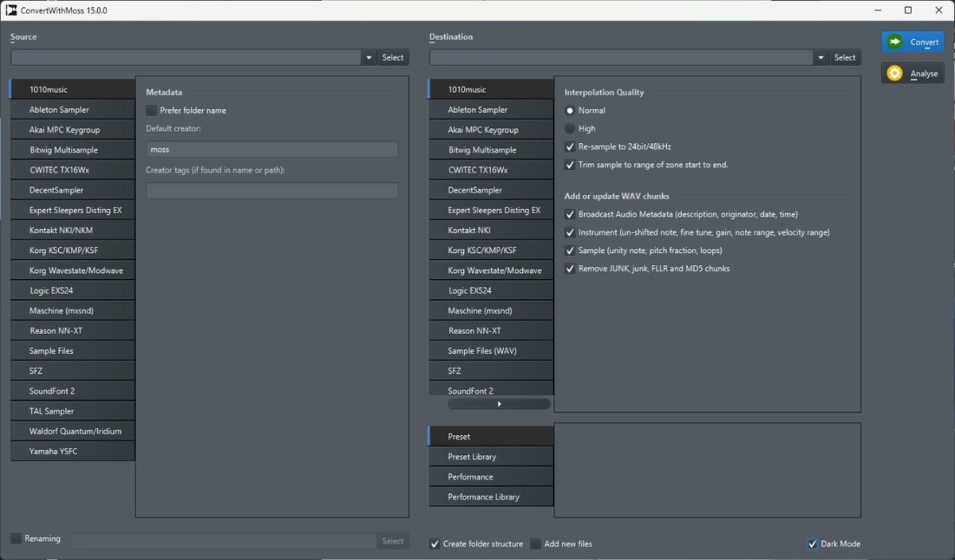The width and height of the screenshot is (955, 560).
Task: Select Logic EXS24 source tab
Action: pyautogui.click(x=73, y=290)
